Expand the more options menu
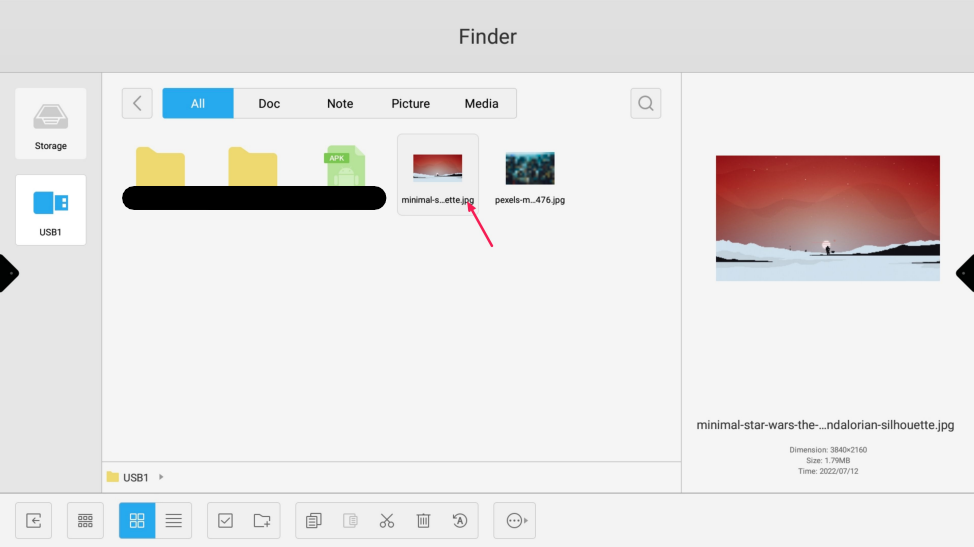 515,520
